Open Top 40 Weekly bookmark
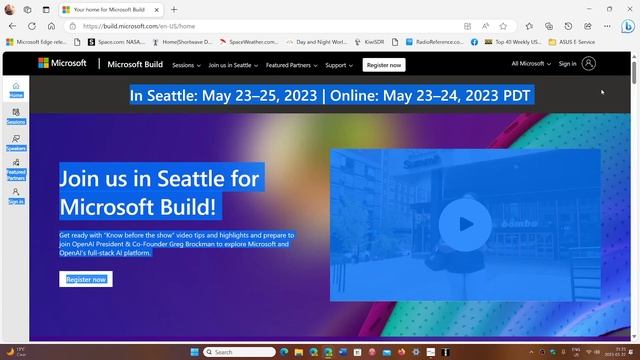640x360 pixels. coord(513,42)
